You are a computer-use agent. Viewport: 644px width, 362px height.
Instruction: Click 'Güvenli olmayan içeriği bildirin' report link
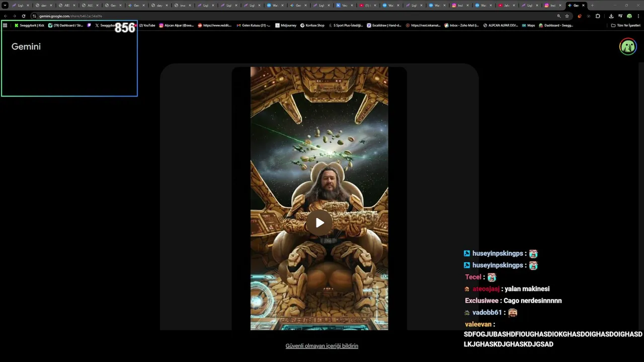322,346
